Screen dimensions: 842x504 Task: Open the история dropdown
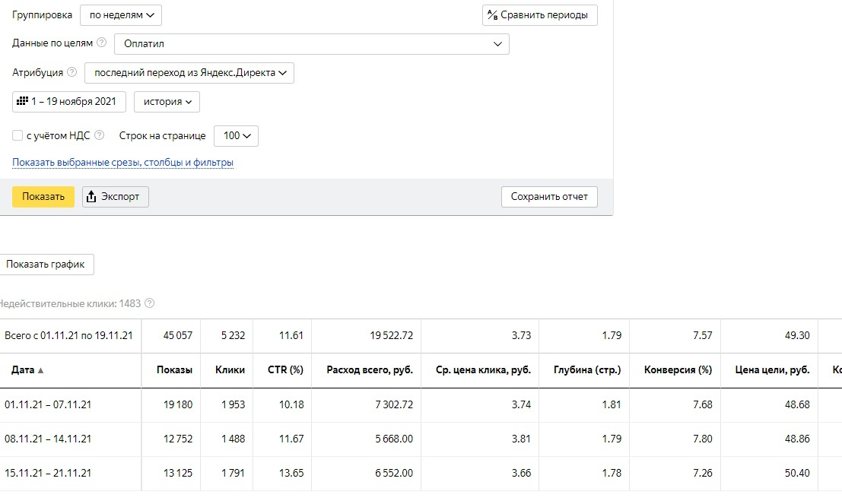click(x=167, y=101)
